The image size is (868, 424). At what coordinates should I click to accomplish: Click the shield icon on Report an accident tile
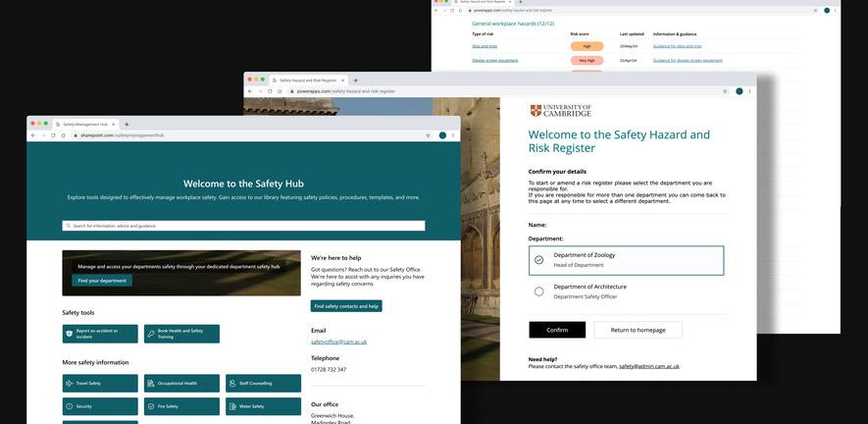tap(70, 334)
